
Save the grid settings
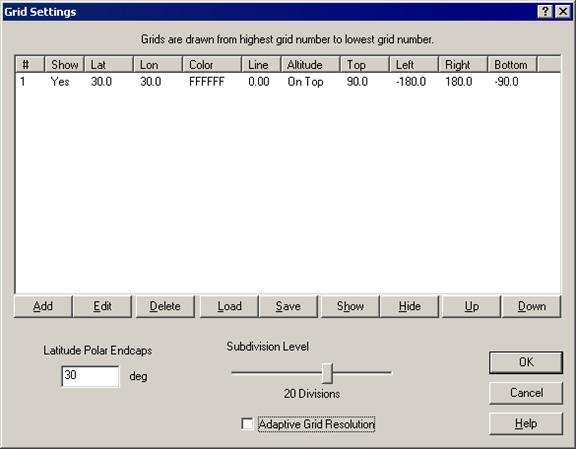pos(288,306)
